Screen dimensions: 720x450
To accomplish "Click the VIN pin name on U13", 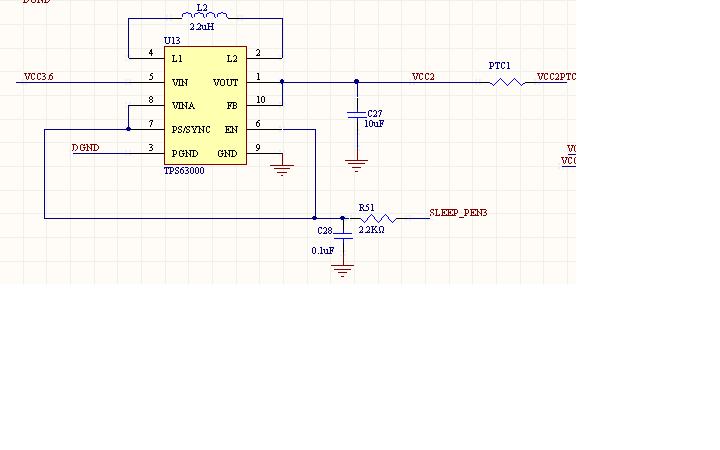I will pyautogui.click(x=180, y=83).
